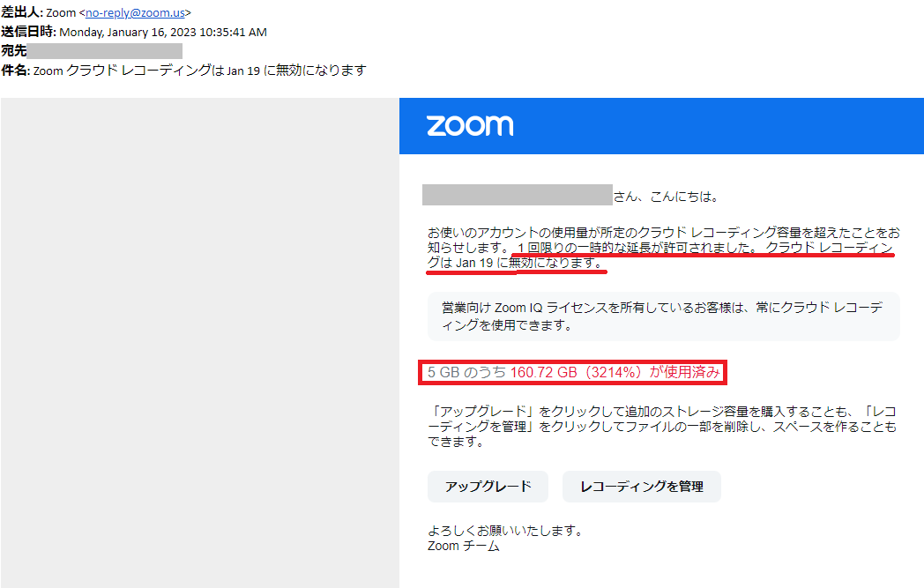This screenshot has width=924, height=588.
Task: Click the よろしくお願いいたします closing line
Action: pos(505,531)
